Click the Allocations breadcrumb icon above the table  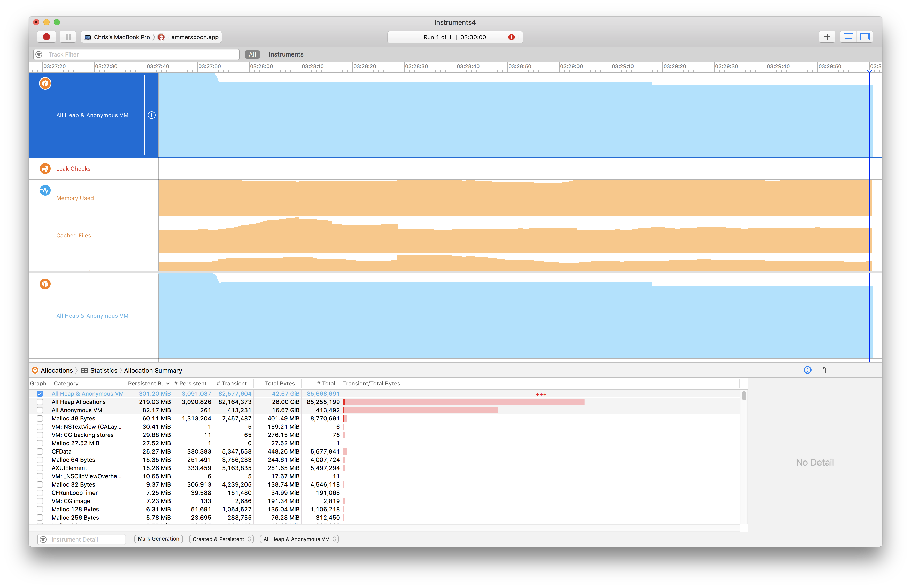point(35,370)
